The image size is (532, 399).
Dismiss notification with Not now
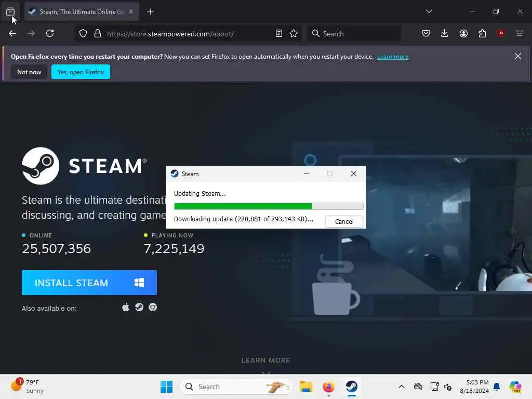click(x=29, y=72)
